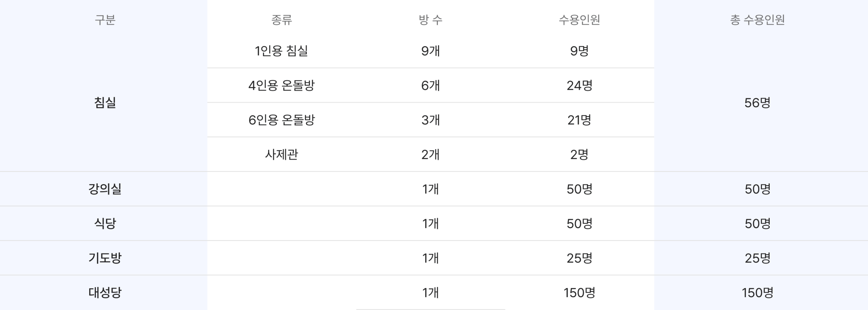Click the 대성당 row header
This screenshot has width=868, height=310.
pos(105,292)
